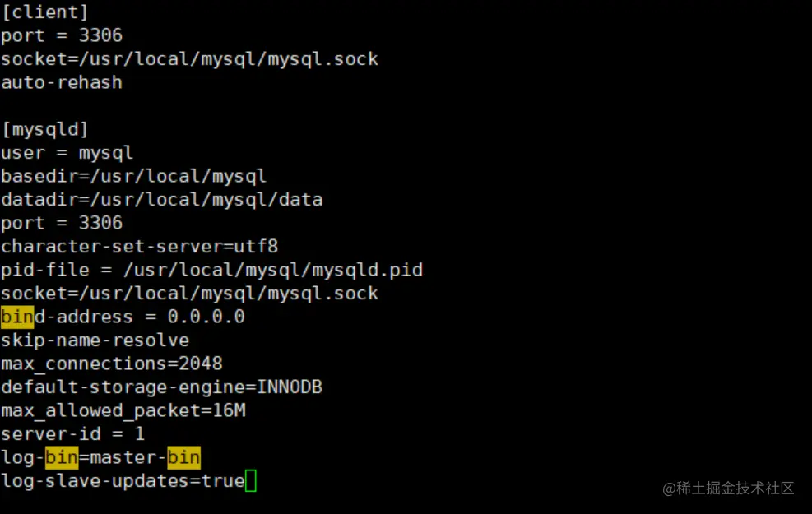Click the pid-file mysqld.pid line
This screenshot has width=812, height=514.
click(x=211, y=270)
